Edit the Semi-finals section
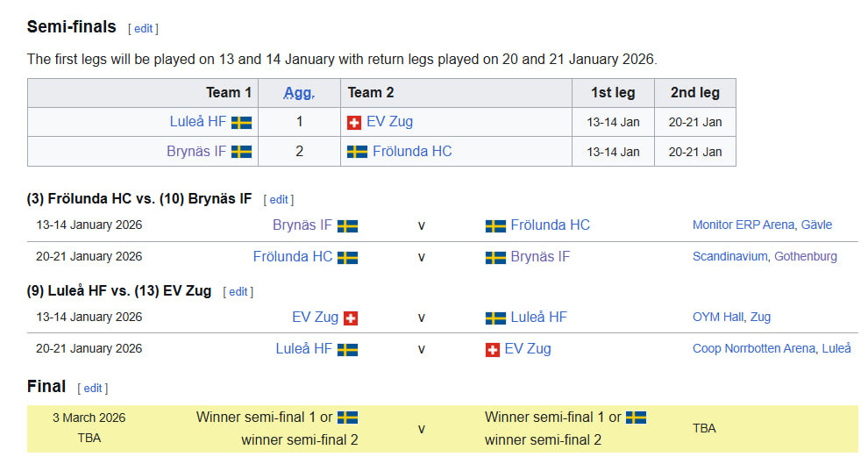This screenshot has height=464, width=868. point(143,29)
